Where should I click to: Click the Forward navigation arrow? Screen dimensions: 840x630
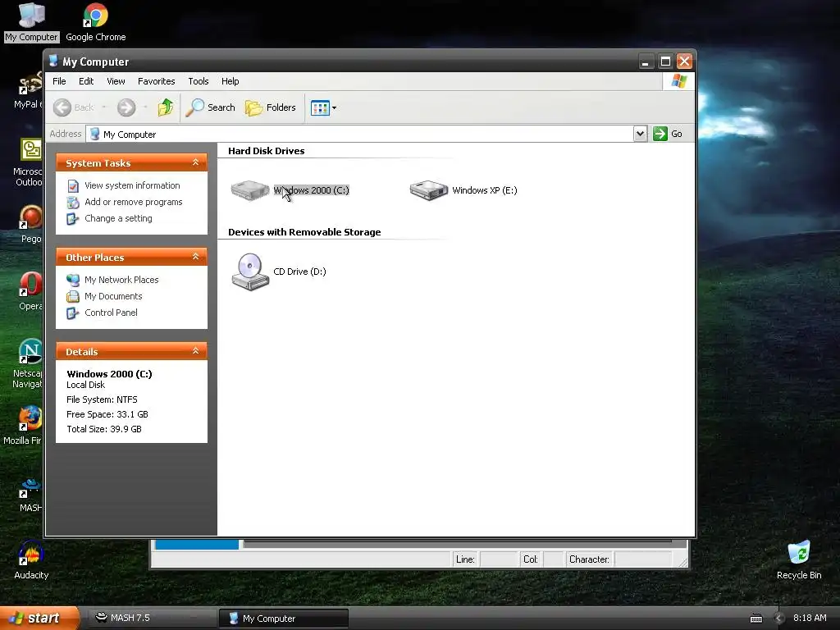coord(126,107)
